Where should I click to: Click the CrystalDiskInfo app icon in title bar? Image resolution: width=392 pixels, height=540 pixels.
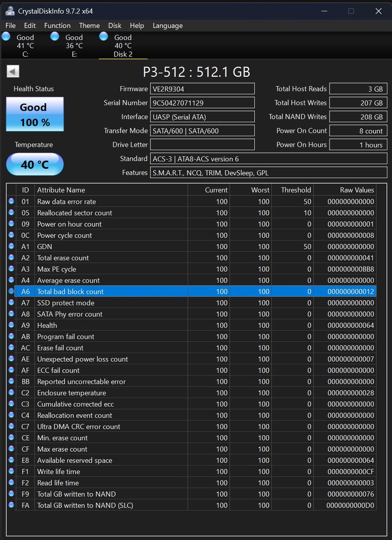coord(10,11)
